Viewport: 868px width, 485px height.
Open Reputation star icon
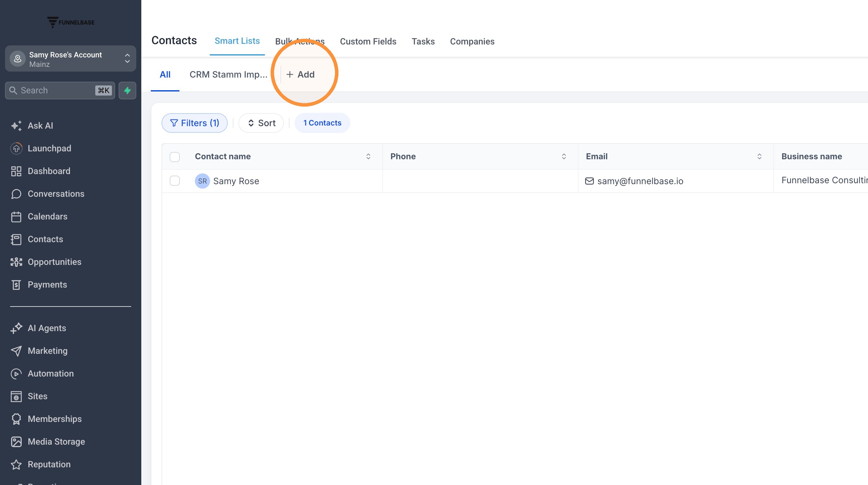pos(16,465)
